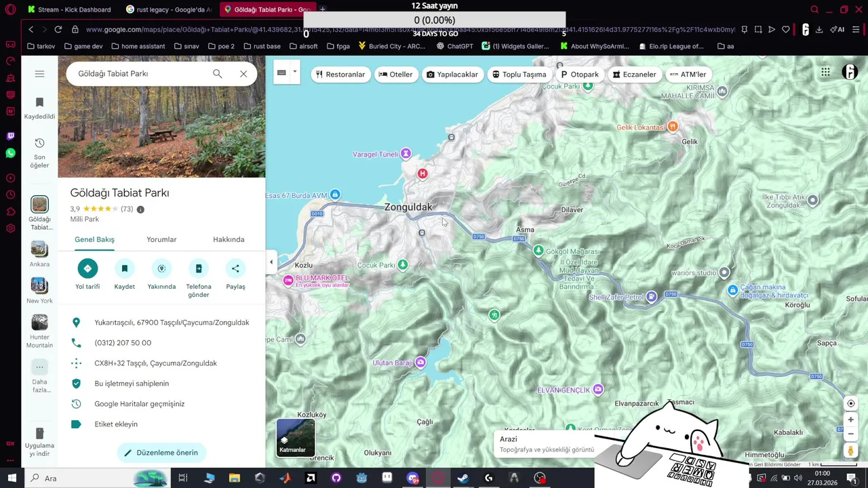Screen dimensions: 868x488
Task: Collapse the side panel arrow
Action: click(271, 262)
